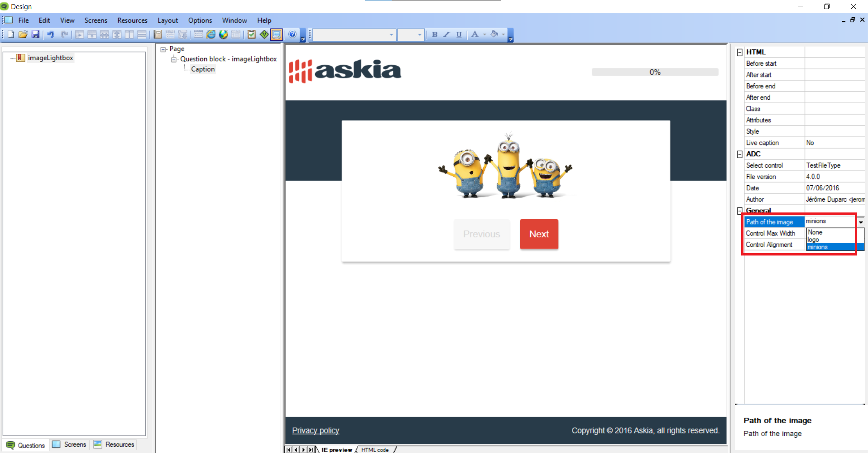
Task: Collapse the Question block - imageLightbox node
Action: 174,59
